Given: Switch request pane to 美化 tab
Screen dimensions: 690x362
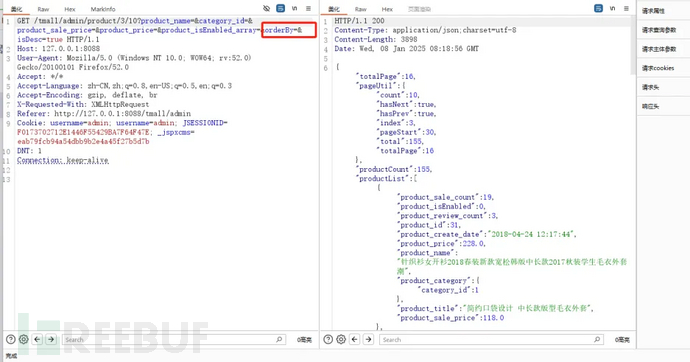Looking at the screenshot, I should [x=16, y=9].
